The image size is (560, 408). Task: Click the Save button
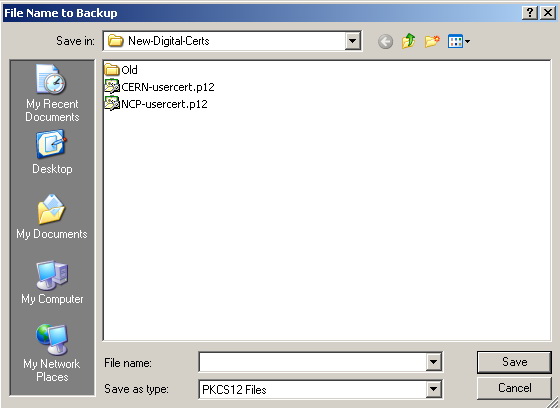pyautogui.click(x=514, y=362)
